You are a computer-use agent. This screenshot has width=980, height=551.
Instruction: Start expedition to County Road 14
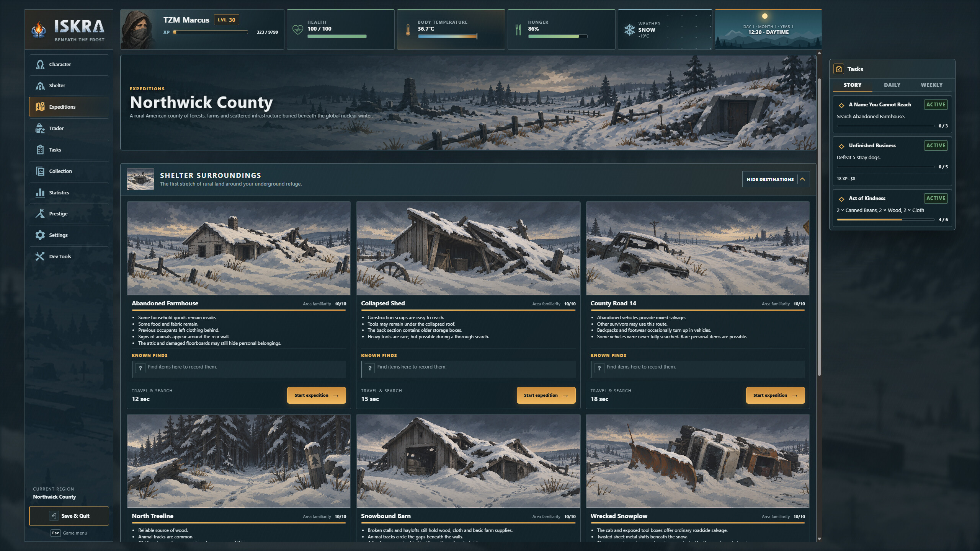click(x=775, y=395)
